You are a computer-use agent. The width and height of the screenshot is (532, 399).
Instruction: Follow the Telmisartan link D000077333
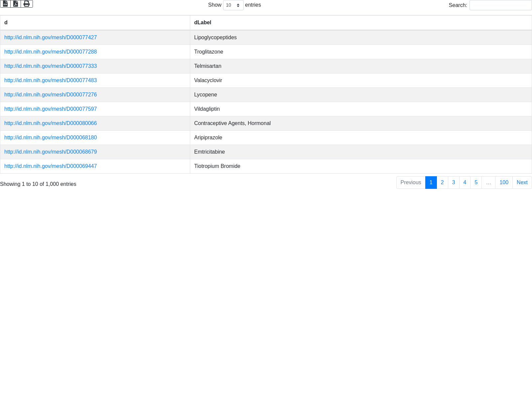(51, 66)
